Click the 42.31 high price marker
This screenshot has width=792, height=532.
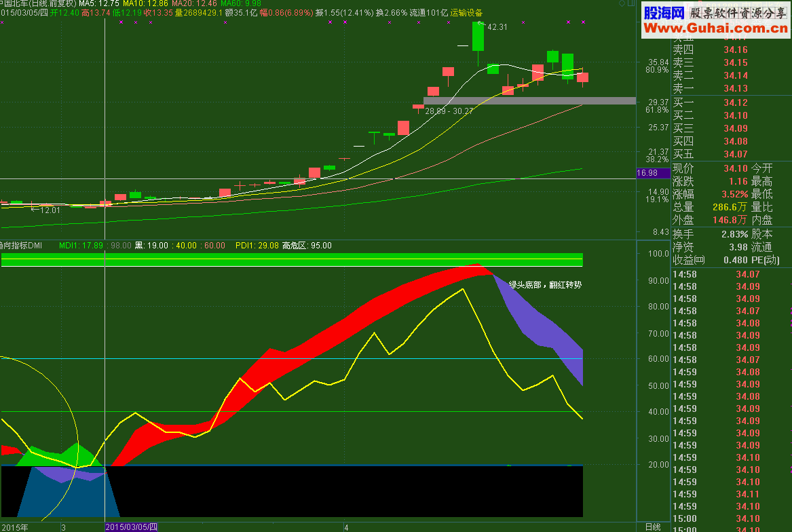497,26
